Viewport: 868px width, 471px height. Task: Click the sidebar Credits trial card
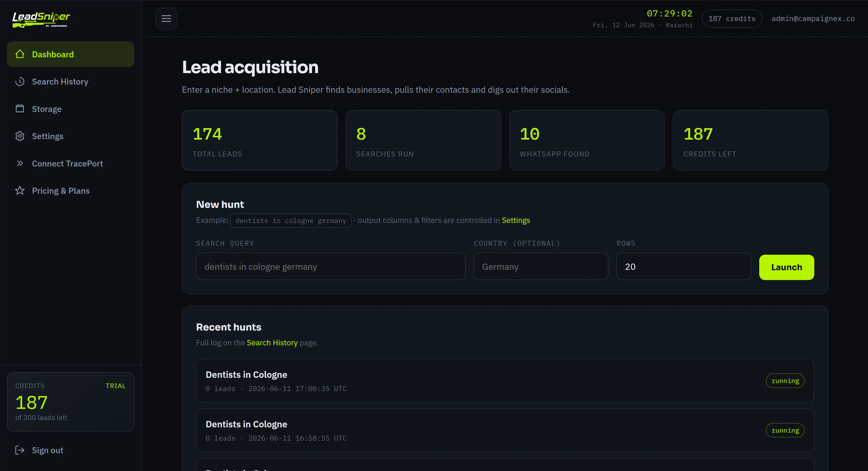pos(70,402)
